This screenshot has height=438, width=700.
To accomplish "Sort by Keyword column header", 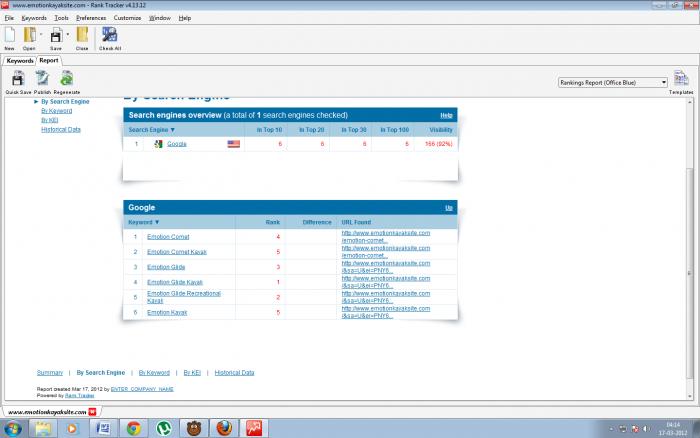I will click(x=143, y=222).
